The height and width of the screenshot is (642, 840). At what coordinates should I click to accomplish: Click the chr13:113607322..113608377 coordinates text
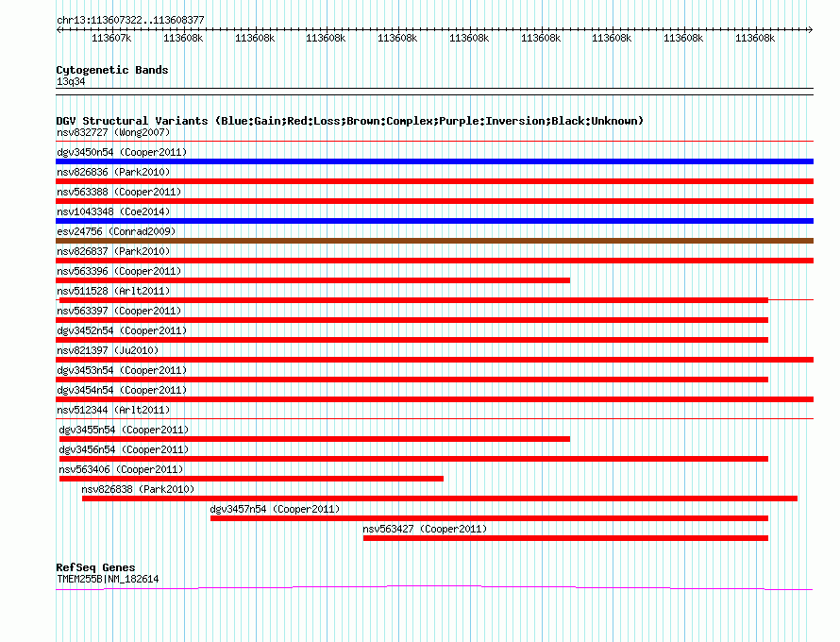130,21
